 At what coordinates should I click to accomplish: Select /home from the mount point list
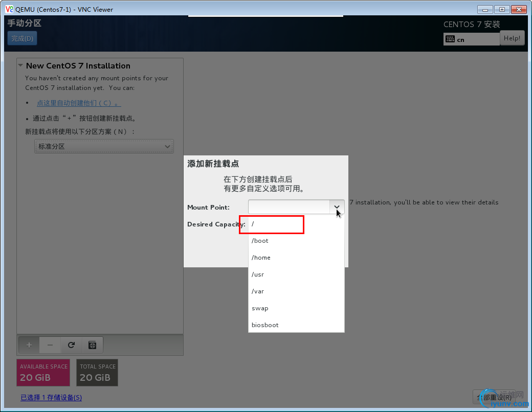(x=296, y=258)
